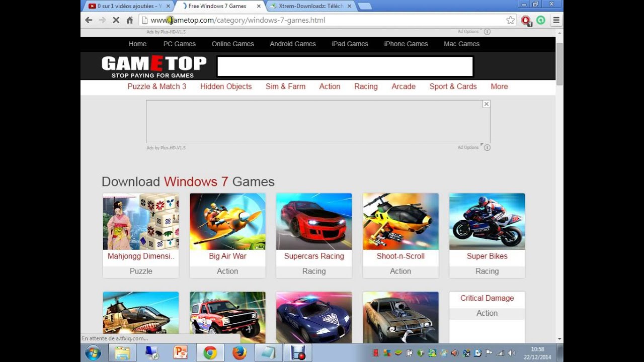Click Ad Options info icon below the banner
The image size is (644, 362).
point(487,147)
